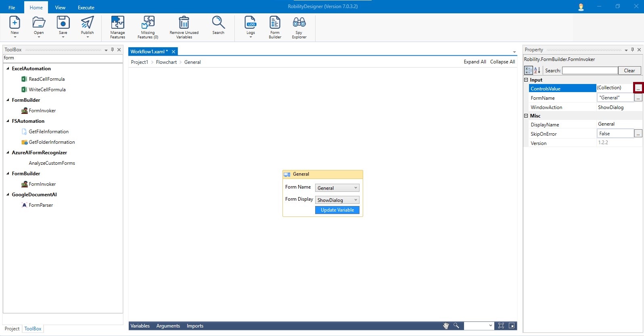Launch Spy Explorer

pyautogui.click(x=299, y=23)
